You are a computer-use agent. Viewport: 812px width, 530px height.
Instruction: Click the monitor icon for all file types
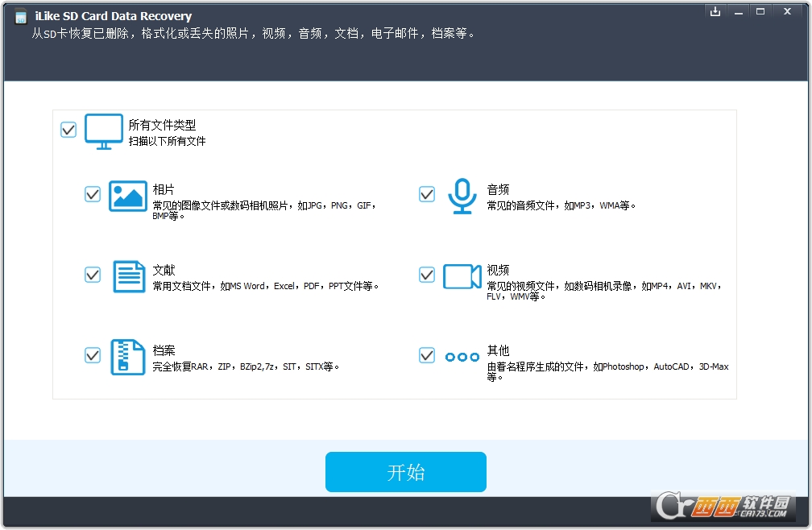click(x=104, y=131)
